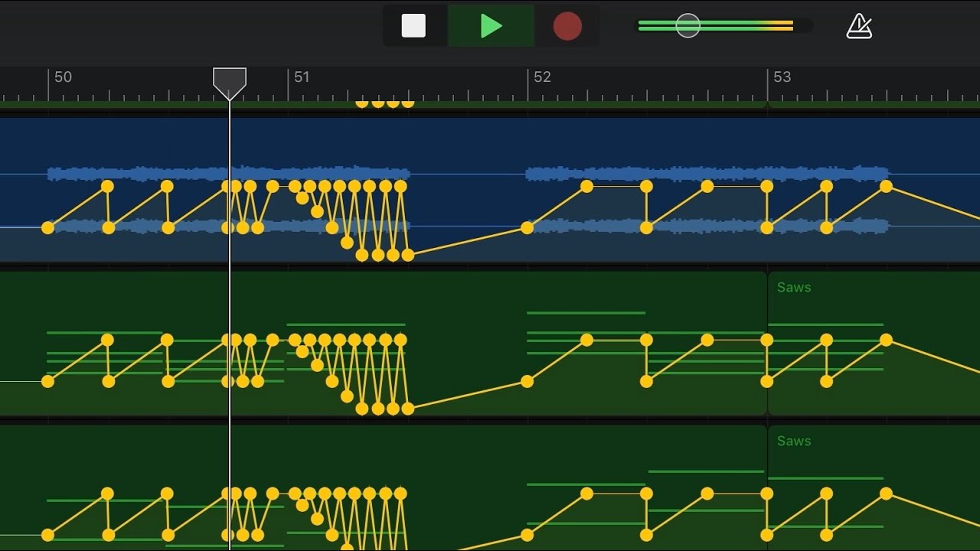Select the Saws region label in the middle track
The image size is (980, 551).
click(x=794, y=287)
